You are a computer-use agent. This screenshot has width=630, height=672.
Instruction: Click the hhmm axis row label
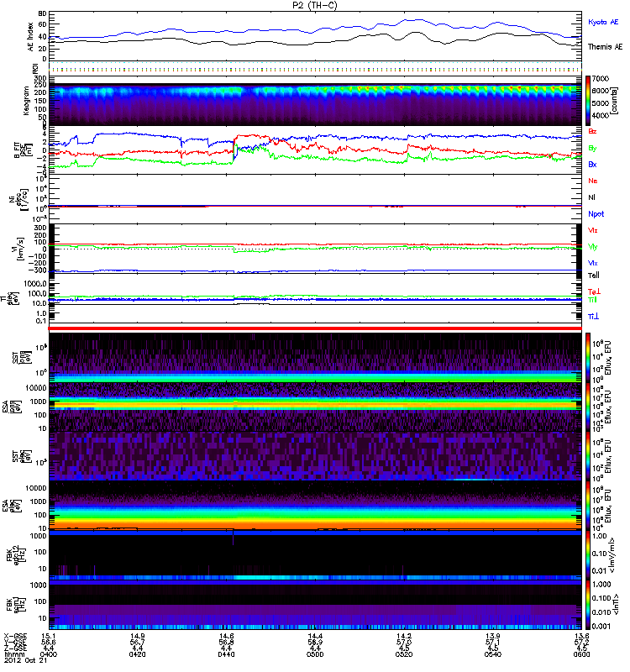pos(14,654)
